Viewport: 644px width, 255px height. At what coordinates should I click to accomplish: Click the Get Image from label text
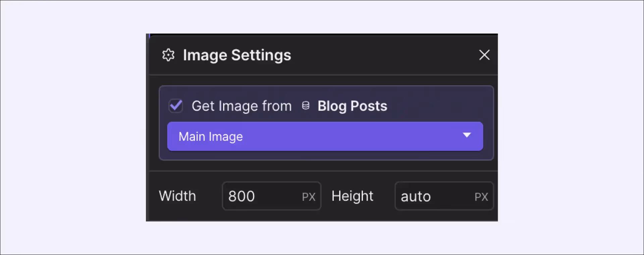pos(241,106)
